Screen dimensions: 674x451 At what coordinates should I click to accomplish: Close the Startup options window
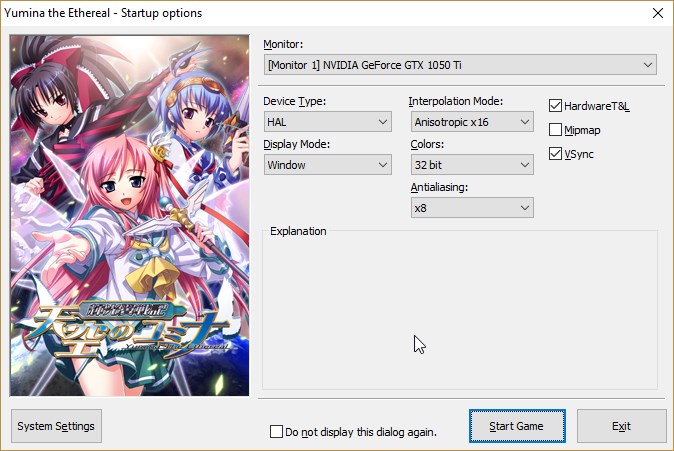pyautogui.click(x=658, y=13)
